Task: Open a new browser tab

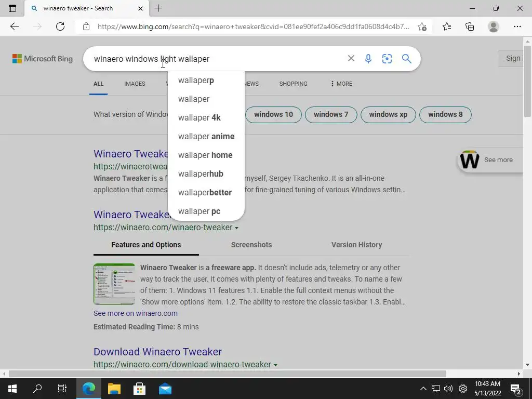Action: (x=158, y=8)
